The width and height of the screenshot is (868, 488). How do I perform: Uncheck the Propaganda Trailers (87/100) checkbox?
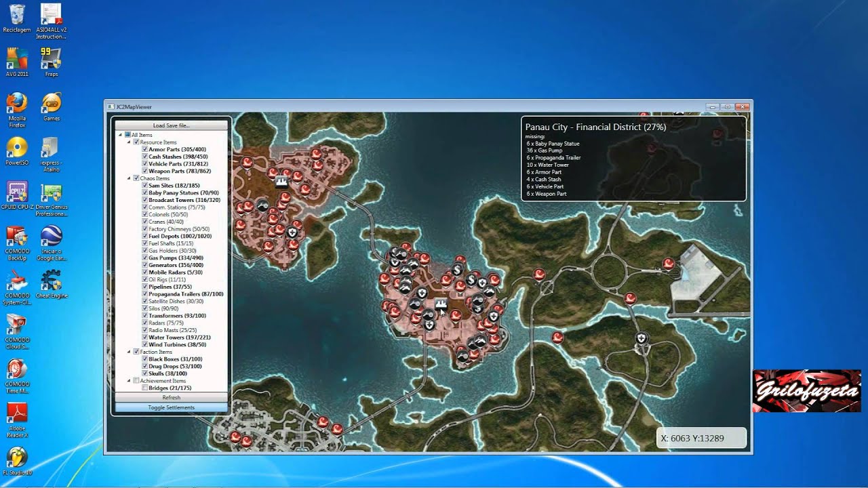click(x=144, y=294)
